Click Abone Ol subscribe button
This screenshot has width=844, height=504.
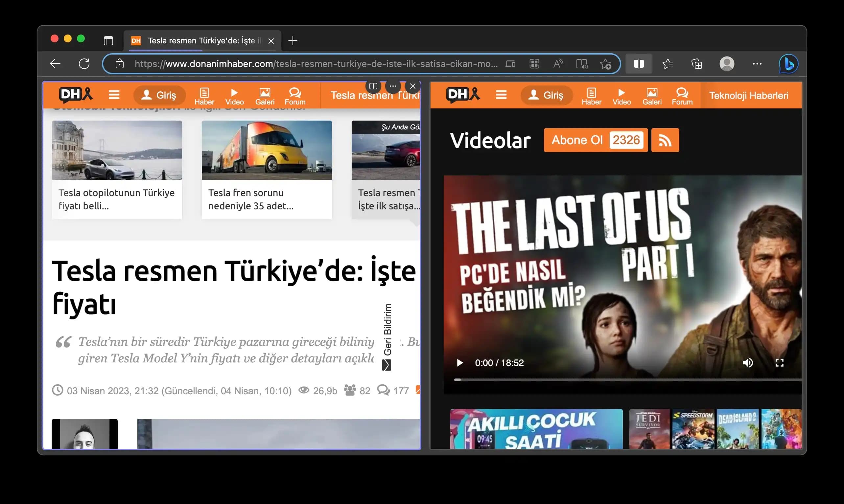577,140
